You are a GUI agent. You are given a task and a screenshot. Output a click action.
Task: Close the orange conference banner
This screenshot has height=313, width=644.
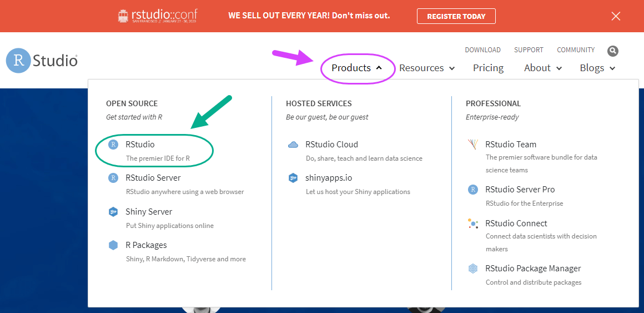pos(616,16)
